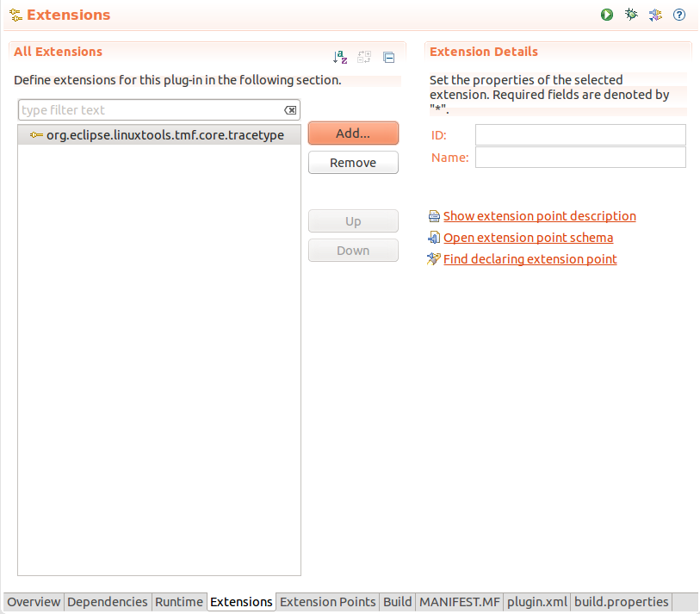Sort extensions alphabetically with the a-z icon
The image size is (700, 614).
340,58
